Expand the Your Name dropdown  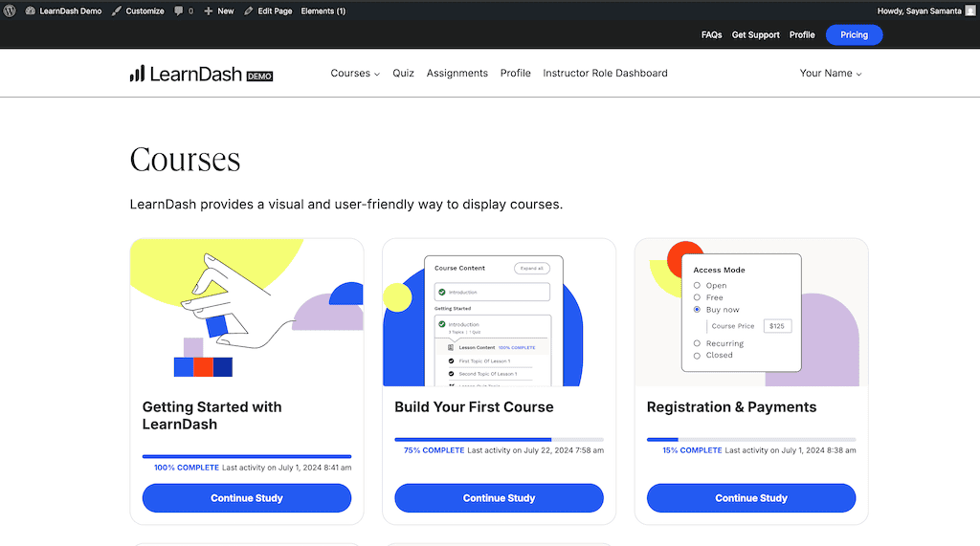point(831,73)
